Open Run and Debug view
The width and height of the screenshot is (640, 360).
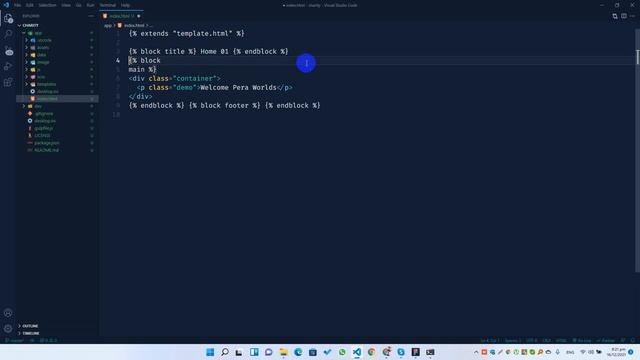[8, 66]
